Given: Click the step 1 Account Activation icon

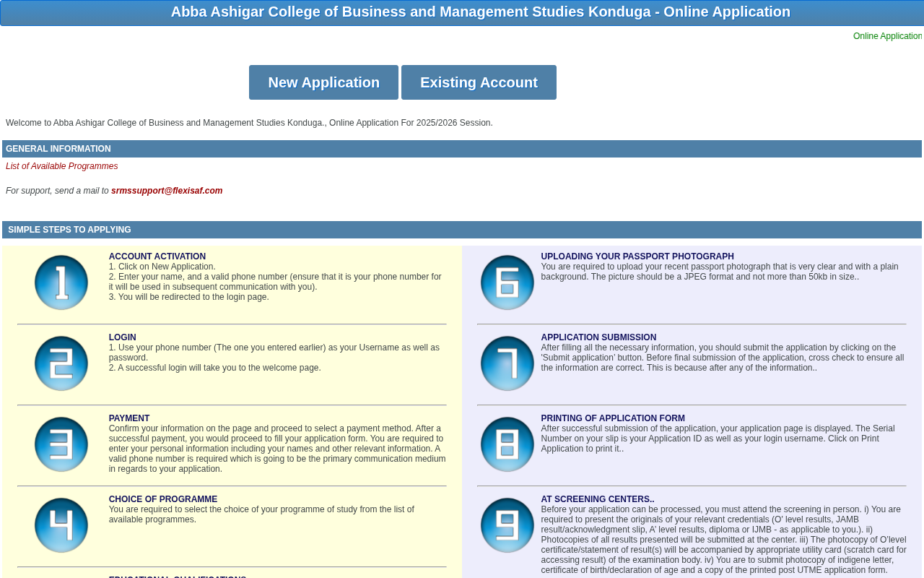Looking at the screenshot, I should pos(61,282).
